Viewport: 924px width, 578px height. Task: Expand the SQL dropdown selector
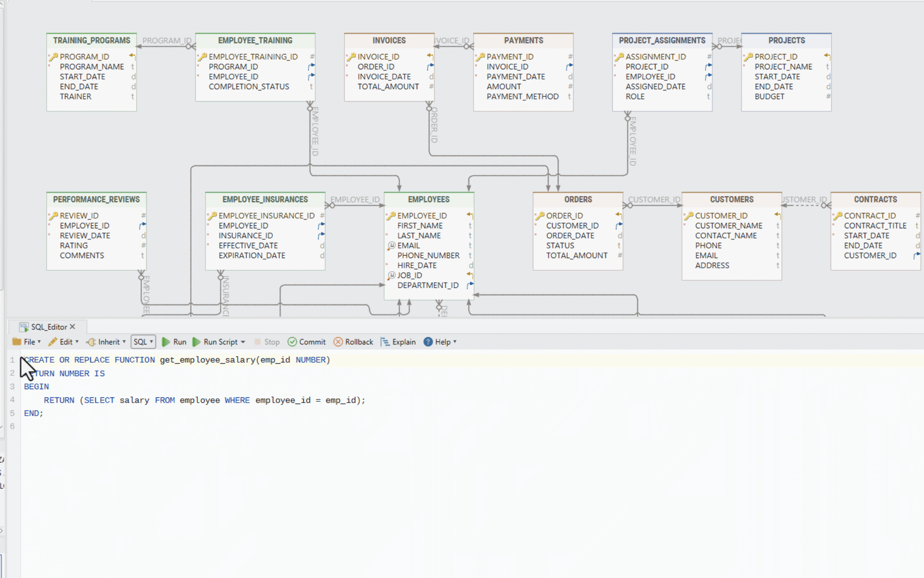(x=142, y=341)
